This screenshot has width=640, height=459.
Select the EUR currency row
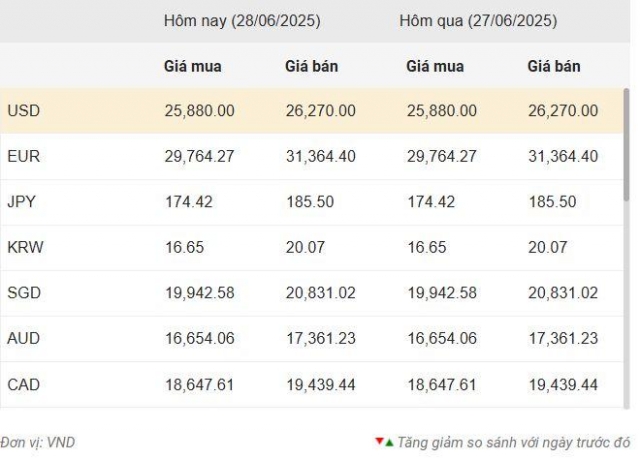pos(312,157)
